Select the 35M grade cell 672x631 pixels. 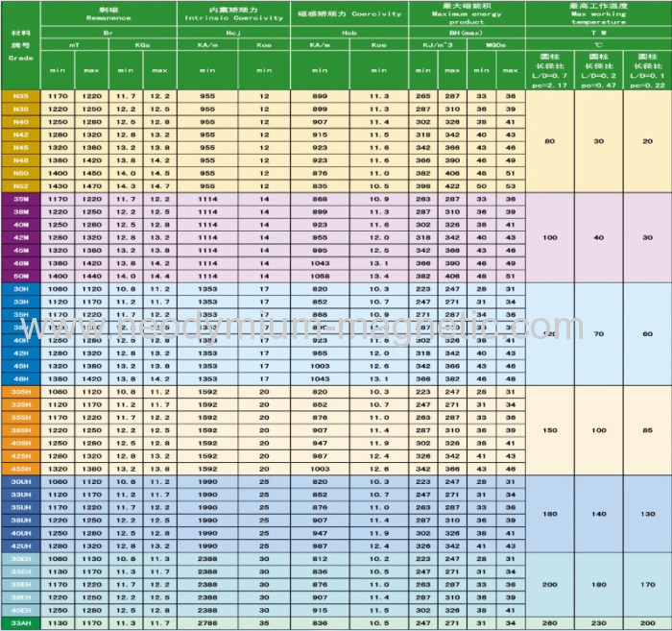[20, 199]
